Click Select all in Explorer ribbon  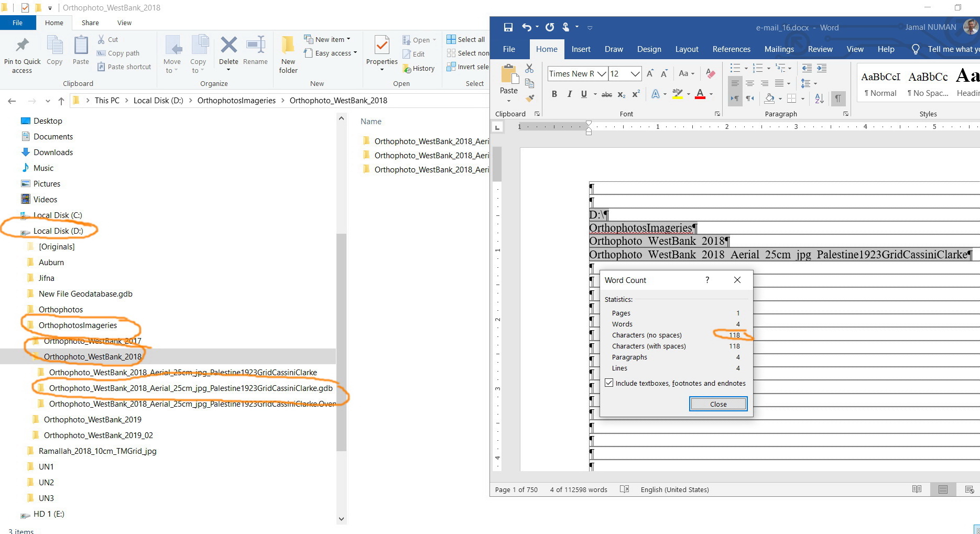tap(466, 39)
